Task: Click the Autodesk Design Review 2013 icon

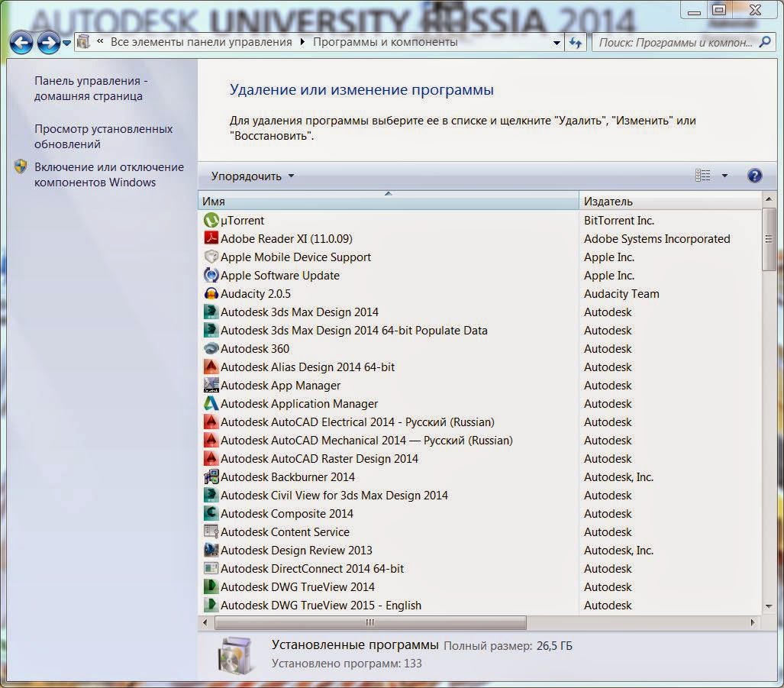Action: point(211,550)
